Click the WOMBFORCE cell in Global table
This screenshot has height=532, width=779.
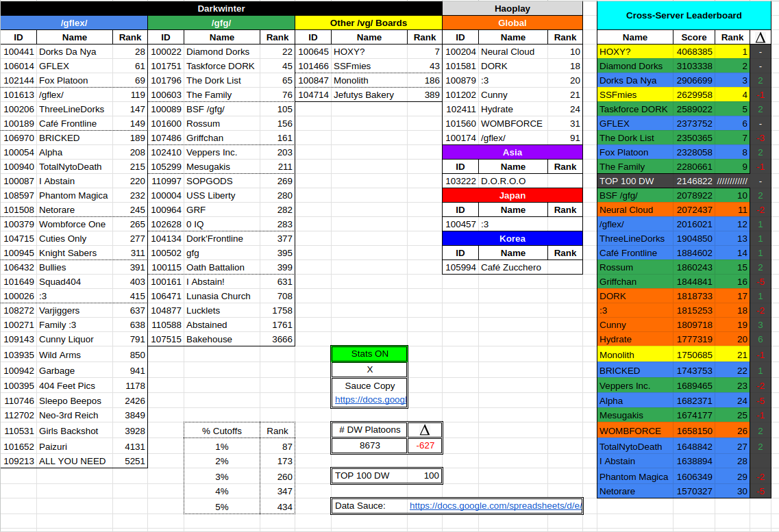tap(513, 123)
